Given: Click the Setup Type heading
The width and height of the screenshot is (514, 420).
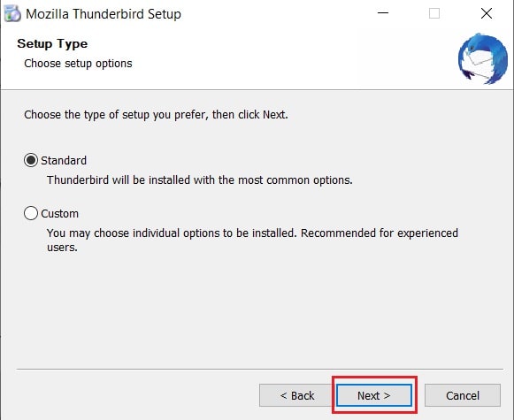Looking at the screenshot, I should point(52,44).
